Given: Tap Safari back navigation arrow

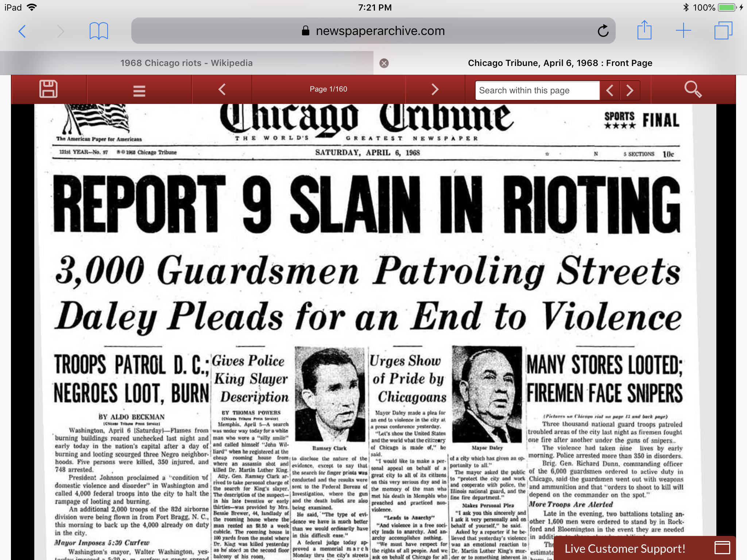Looking at the screenshot, I should click(x=22, y=31).
